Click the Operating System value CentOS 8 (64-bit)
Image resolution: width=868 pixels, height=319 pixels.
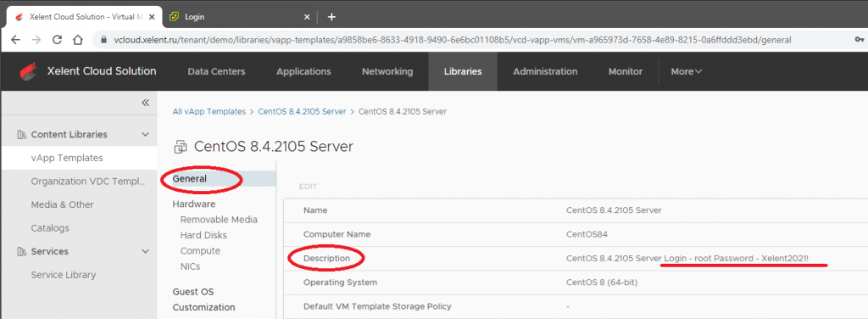pyautogui.click(x=603, y=283)
